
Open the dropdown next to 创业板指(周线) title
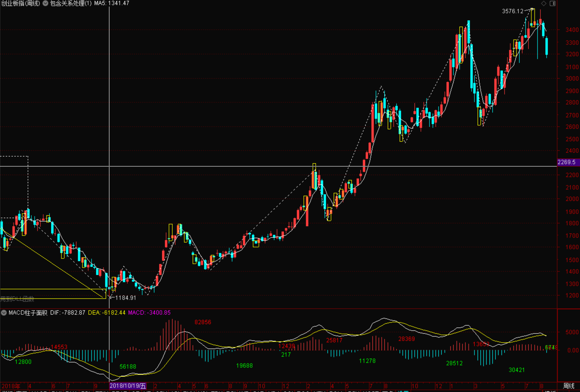(x=46, y=4)
